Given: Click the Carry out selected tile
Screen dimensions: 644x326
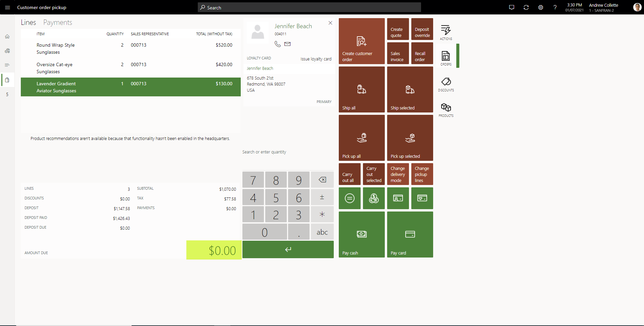Looking at the screenshot, I should (374, 174).
